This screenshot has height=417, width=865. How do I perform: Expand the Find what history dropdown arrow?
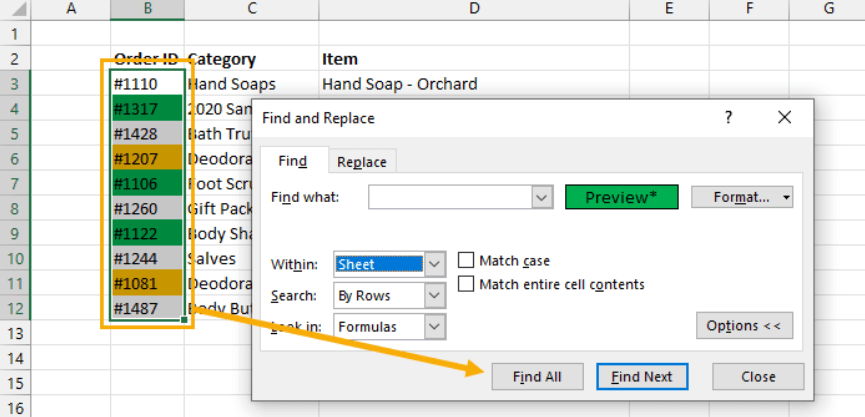(542, 197)
